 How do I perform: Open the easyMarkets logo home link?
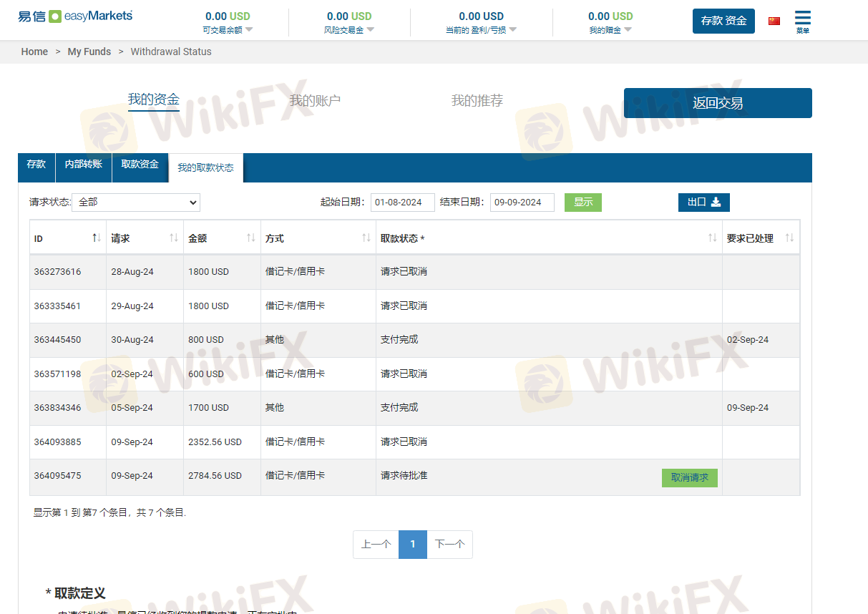(x=75, y=16)
